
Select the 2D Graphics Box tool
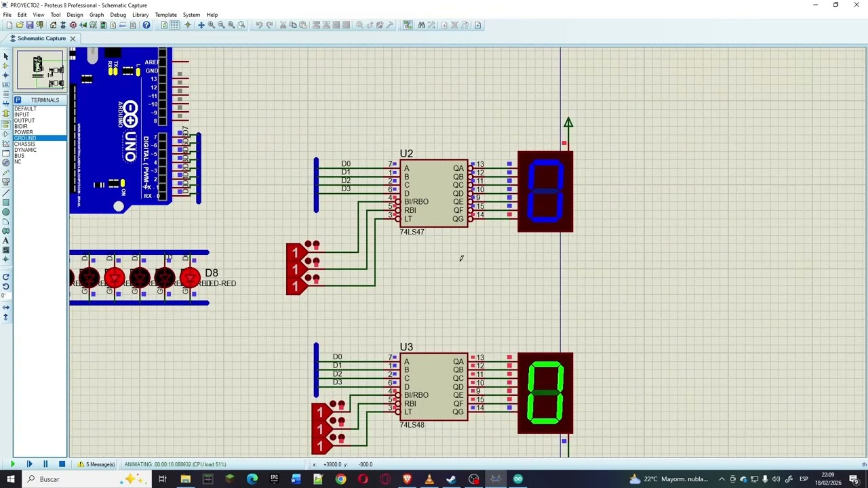[x=6, y=203]
